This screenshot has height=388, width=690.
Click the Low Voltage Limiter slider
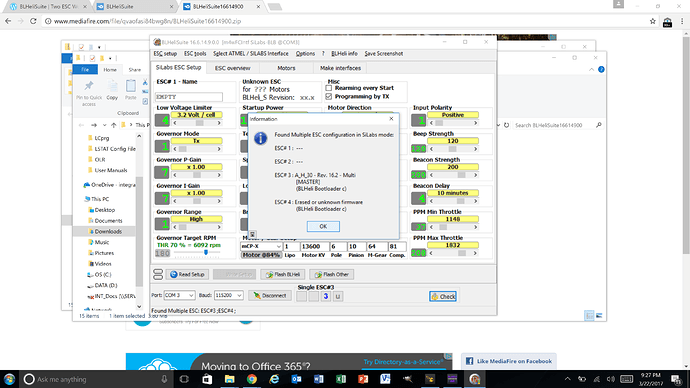point(197,123)
